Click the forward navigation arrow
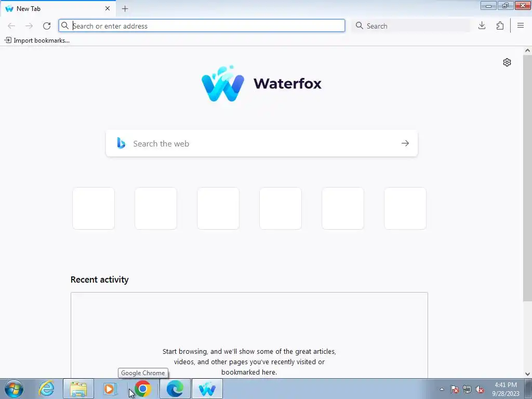532x399 pixels. (29, 26)
